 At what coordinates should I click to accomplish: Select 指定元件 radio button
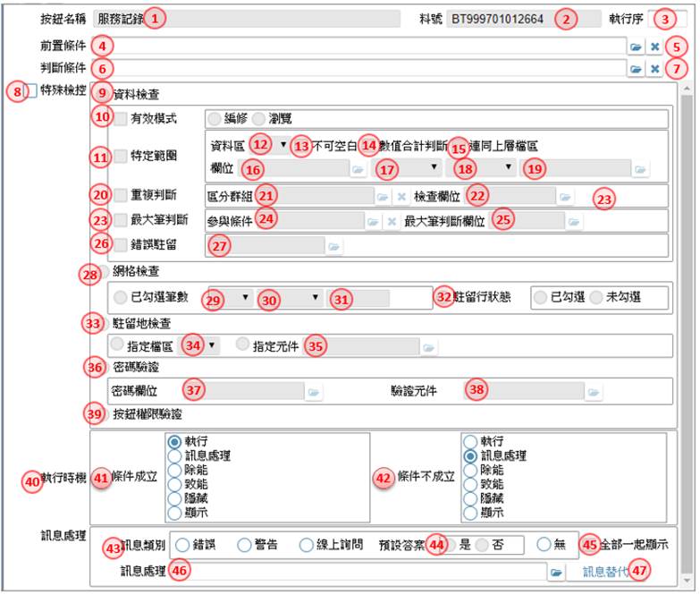[x=242, y=344]
